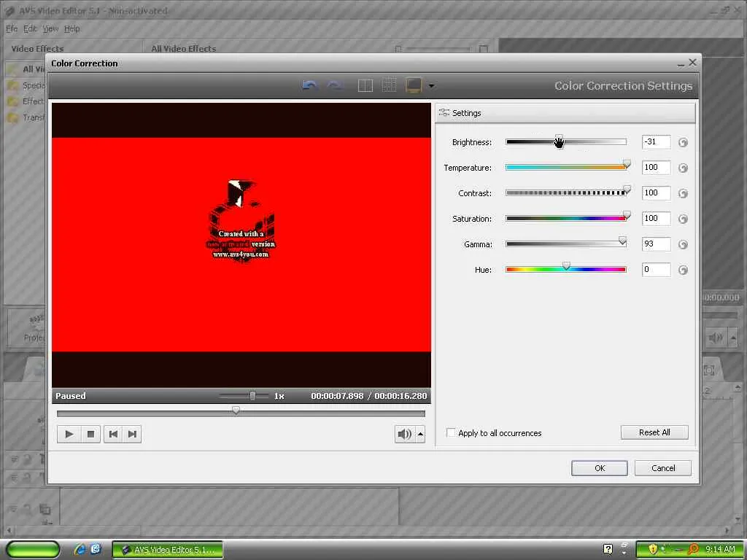
Task: Click the Temperature slider track
Action: 566,167
